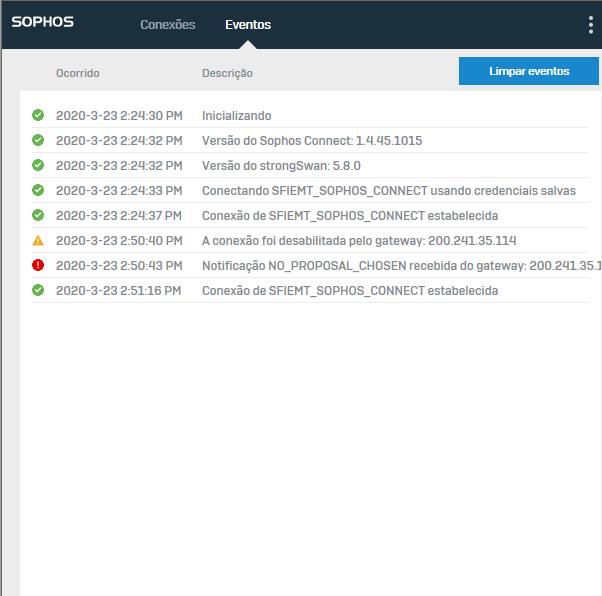Click the Descrição column header
This screenshot has height=596, width=602.
click(227, 73)
